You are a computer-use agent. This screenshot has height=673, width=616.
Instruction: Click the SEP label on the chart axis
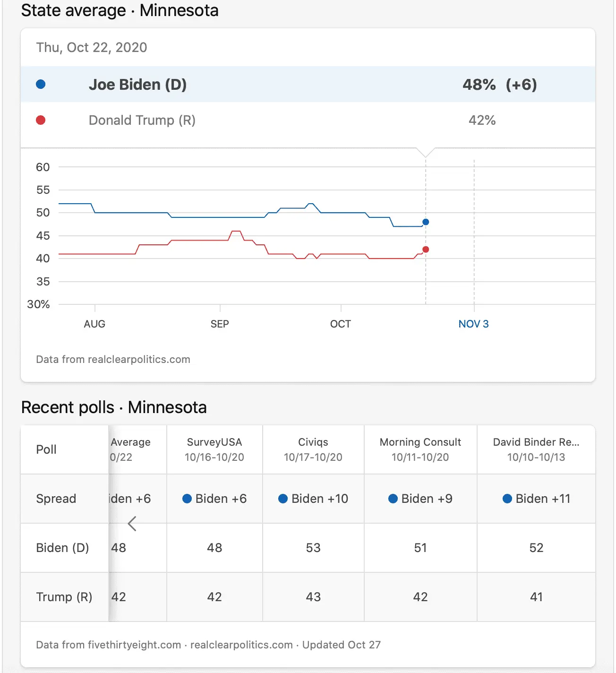pyautogui.click(x=220, y=324)
